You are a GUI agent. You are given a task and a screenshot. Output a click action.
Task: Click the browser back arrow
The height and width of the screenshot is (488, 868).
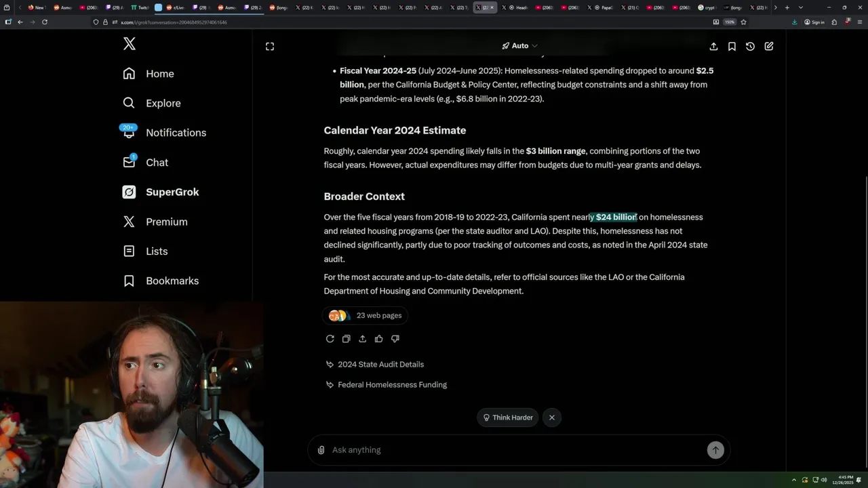[20, 22]
